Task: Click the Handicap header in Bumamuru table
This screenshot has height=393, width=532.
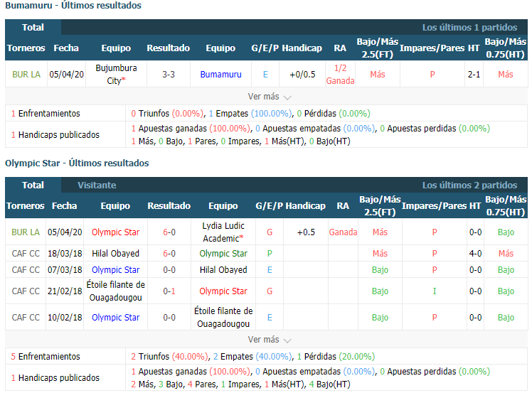Action: coord(302,48)
